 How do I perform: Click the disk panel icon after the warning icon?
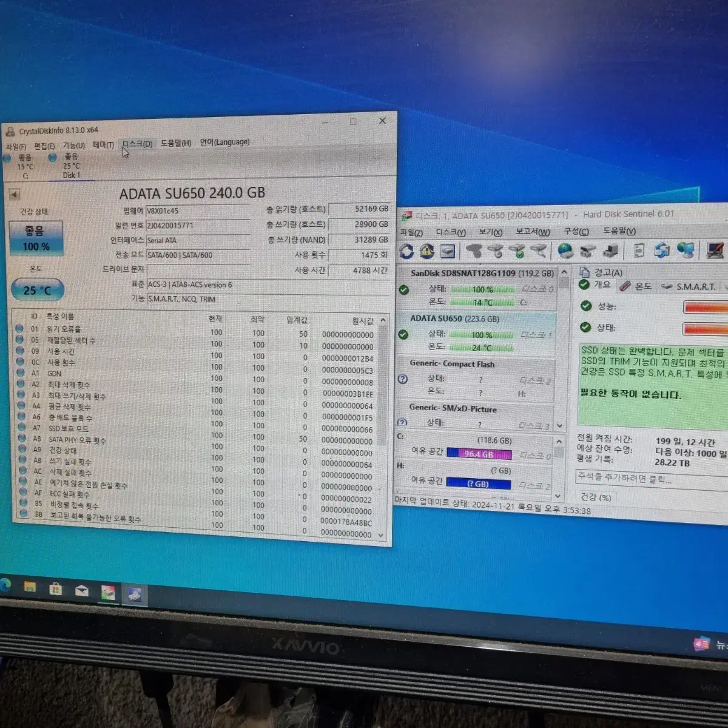pyautogui.click(x=448, y=251)
